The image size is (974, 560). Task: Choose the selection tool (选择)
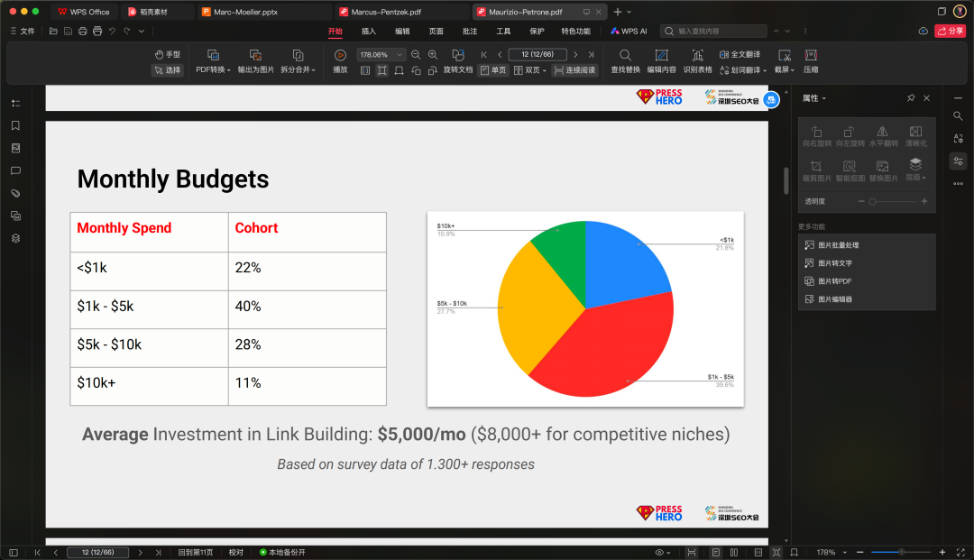[x=168, y=70]
